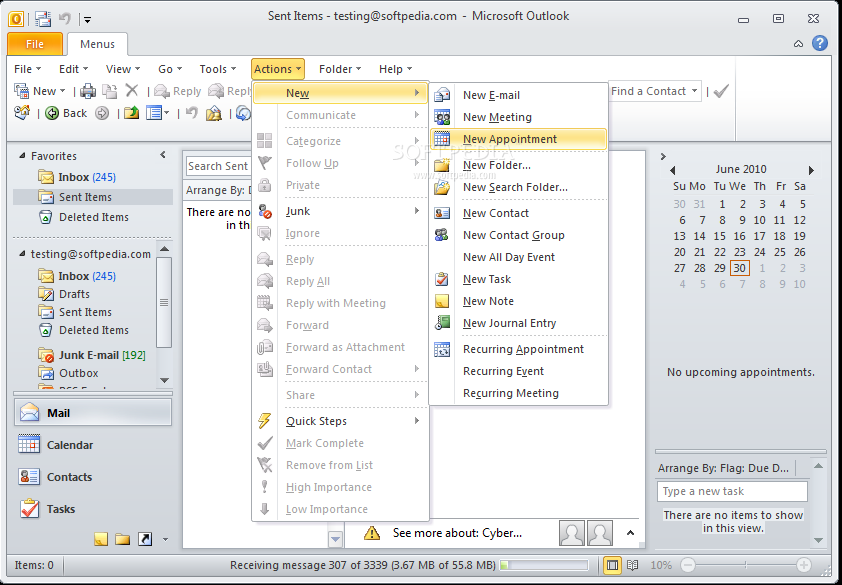Click the Notes icon in navigation pane bottom
This screenshot has width=842, height=585.
click(x=101, y=539)
